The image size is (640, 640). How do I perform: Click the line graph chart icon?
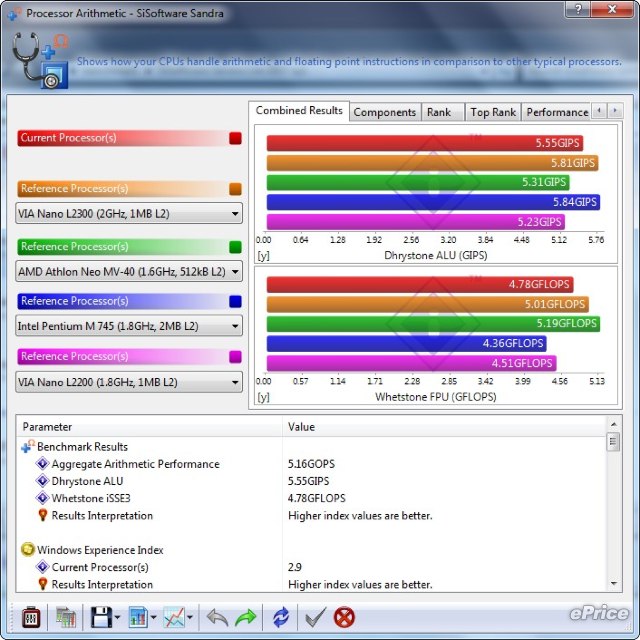point(174,617)
